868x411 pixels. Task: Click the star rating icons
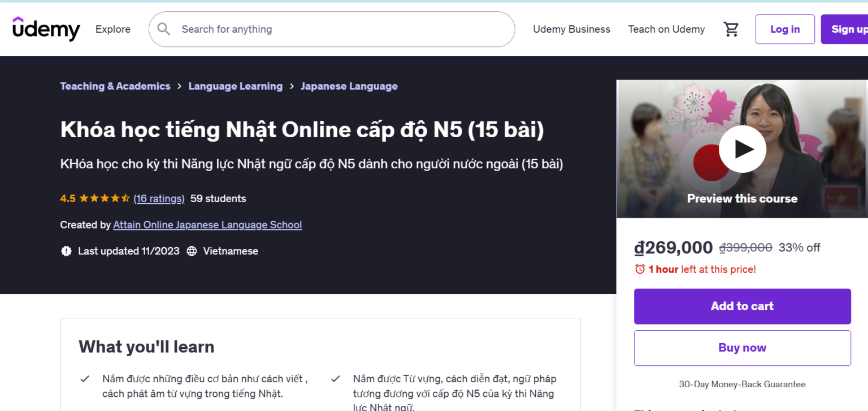pos(103,198)
